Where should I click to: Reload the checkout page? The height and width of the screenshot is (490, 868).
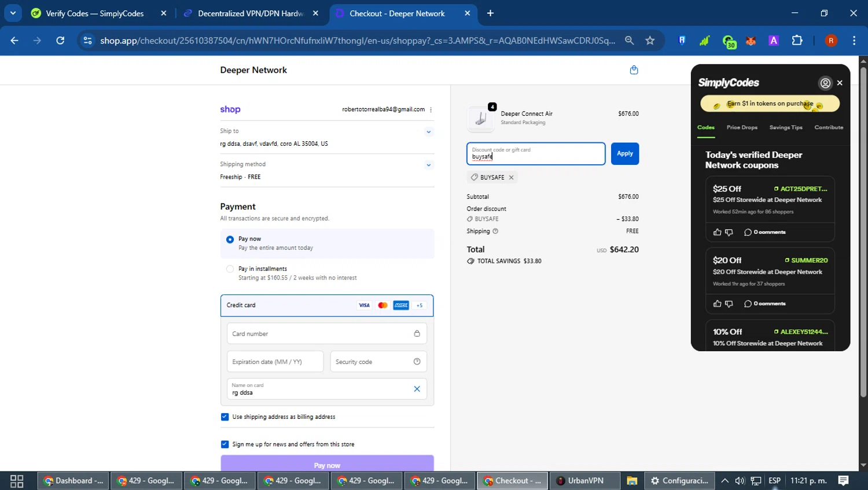60,40
